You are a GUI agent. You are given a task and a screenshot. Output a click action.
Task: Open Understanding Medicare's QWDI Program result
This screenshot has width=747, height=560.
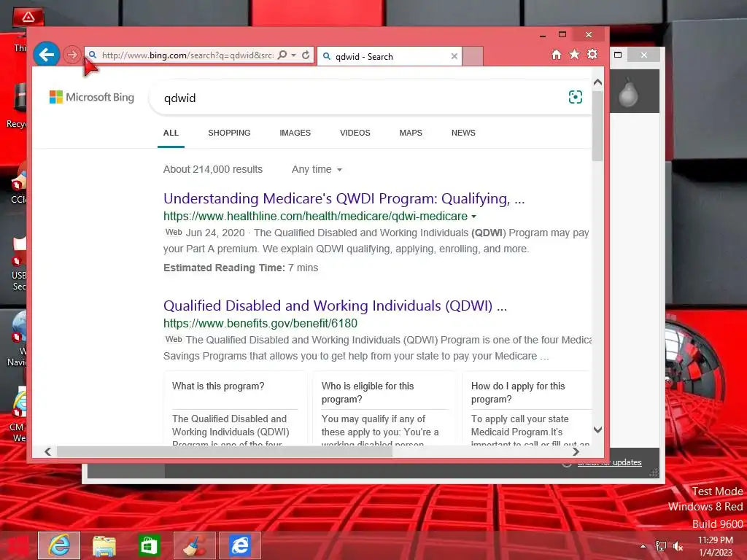pos(344,198)
